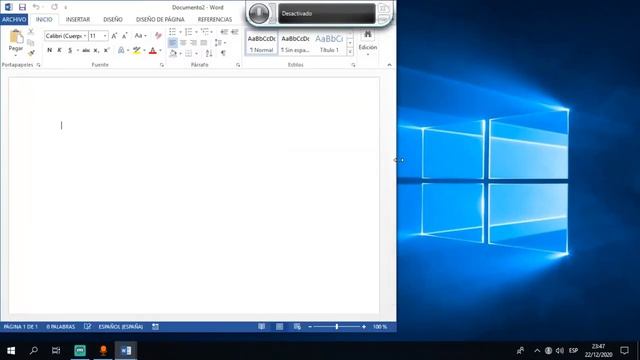Increase paragraph indent

click(x=234, y=32)
